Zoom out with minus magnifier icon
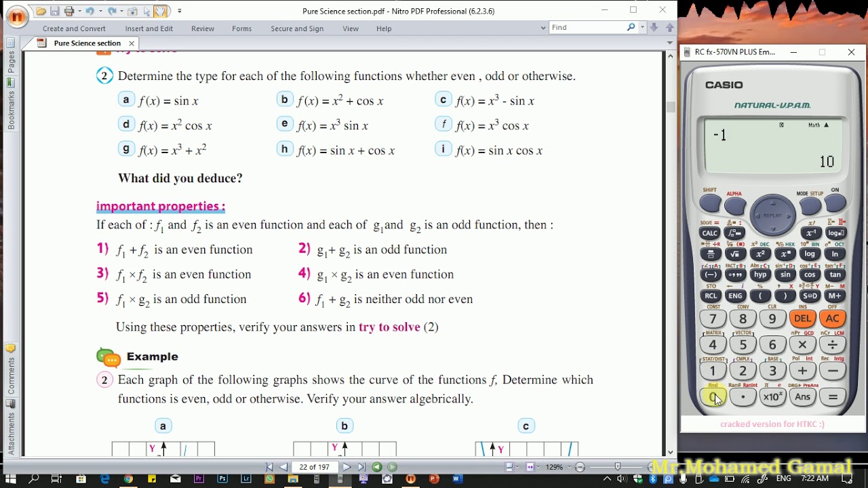 (x=580, y=467)
